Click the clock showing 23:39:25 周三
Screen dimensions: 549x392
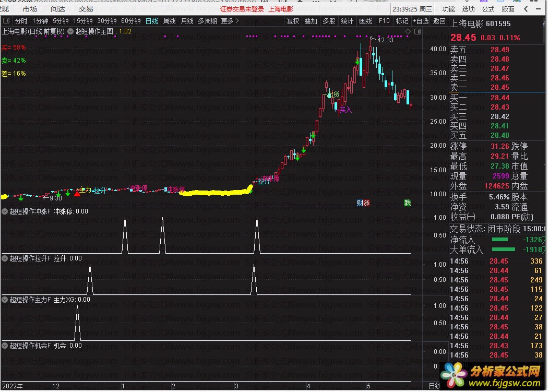412,9
